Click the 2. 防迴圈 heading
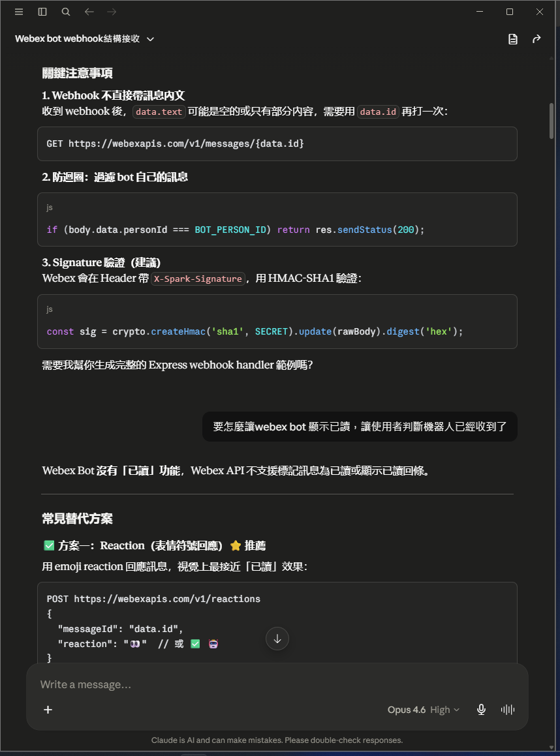Screen dimensions: 560x756 point(115,177)
